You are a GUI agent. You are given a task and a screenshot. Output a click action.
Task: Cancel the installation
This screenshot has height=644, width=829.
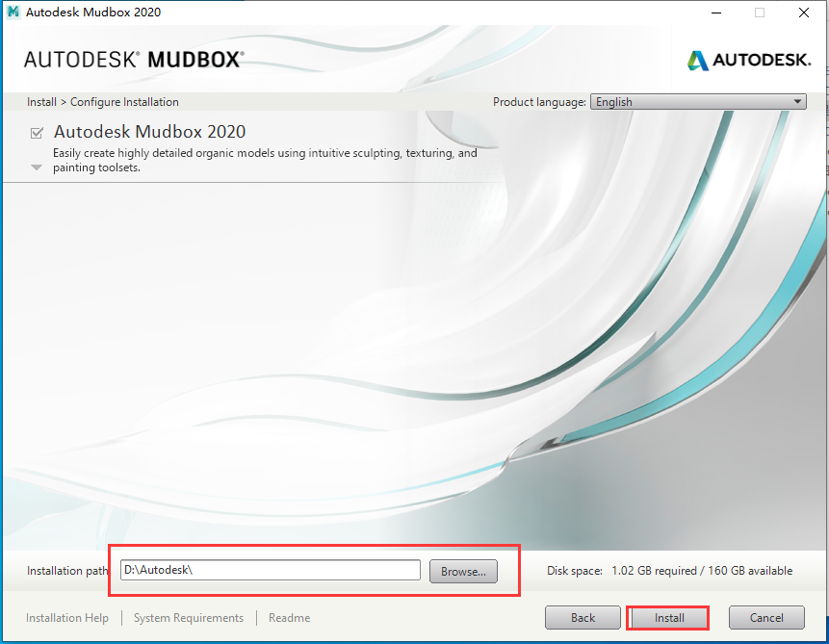[x=766, y=617]
